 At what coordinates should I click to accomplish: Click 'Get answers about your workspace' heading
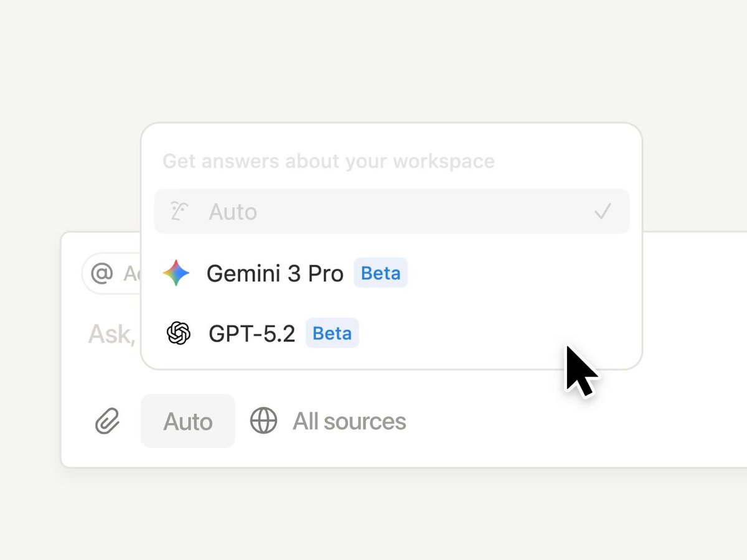(329, 161)
